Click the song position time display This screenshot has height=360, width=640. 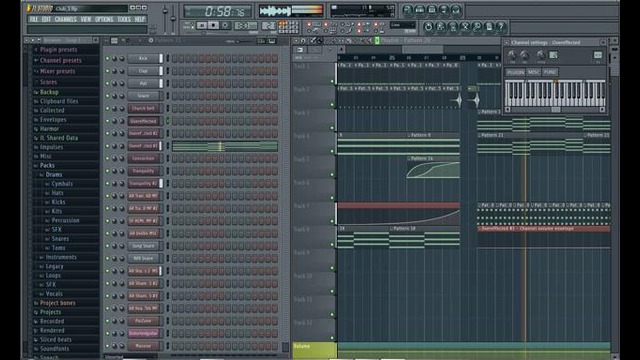click(x=217, y=11)
